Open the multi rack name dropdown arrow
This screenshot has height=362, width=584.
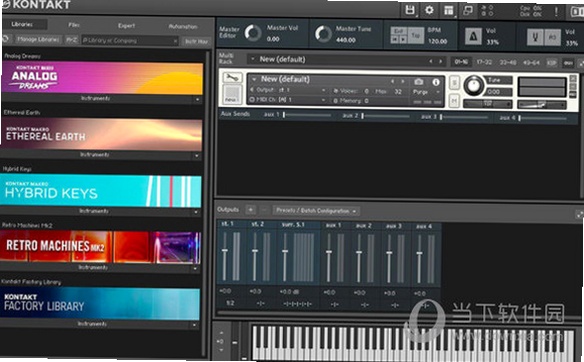click(253, 59)
